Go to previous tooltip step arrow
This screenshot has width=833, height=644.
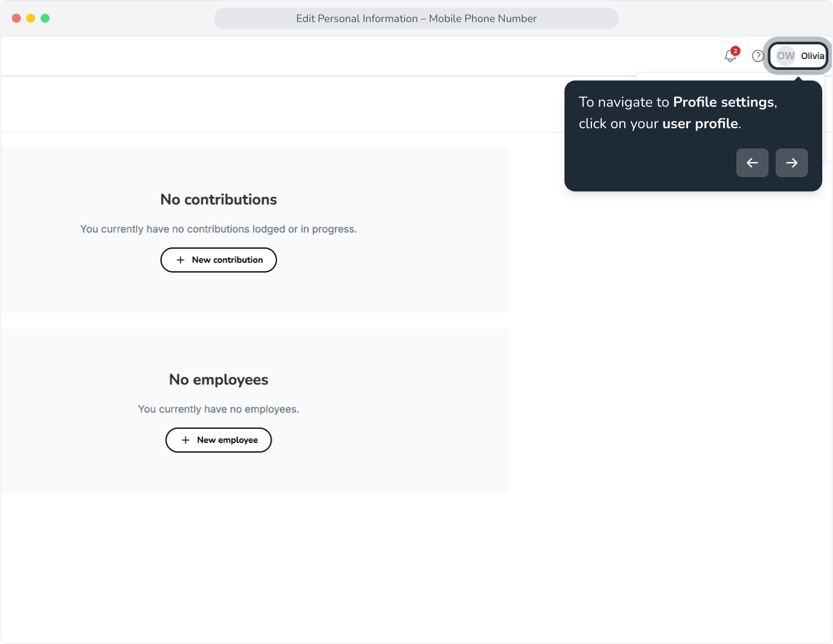[x=752, y=163]
